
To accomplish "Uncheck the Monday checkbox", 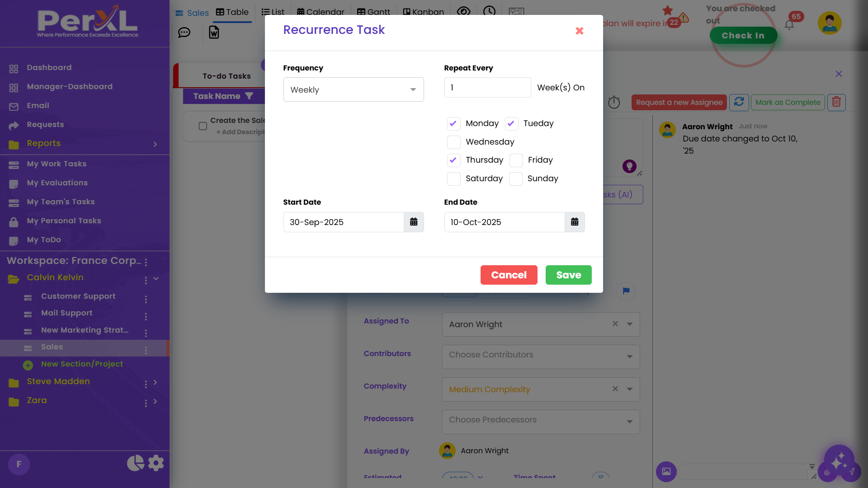I will click(453, 123).
